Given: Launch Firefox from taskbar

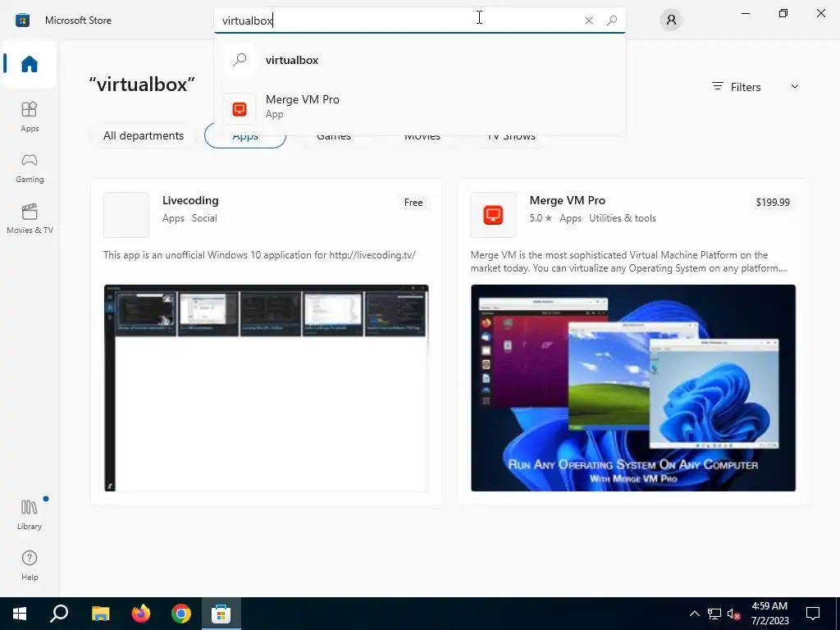Looking at the screenshot, I should tap(141, 614).
